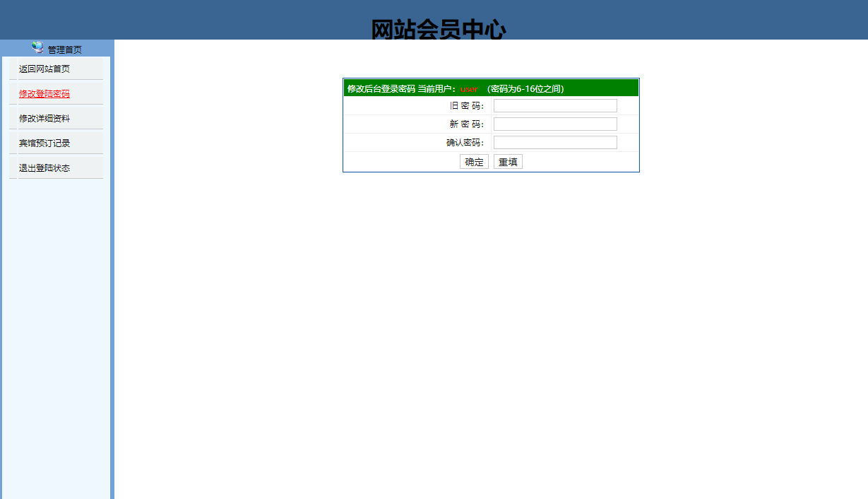Click inside the 确认密码 confirm password field
The image size is (868, 499).
point(554,141)
